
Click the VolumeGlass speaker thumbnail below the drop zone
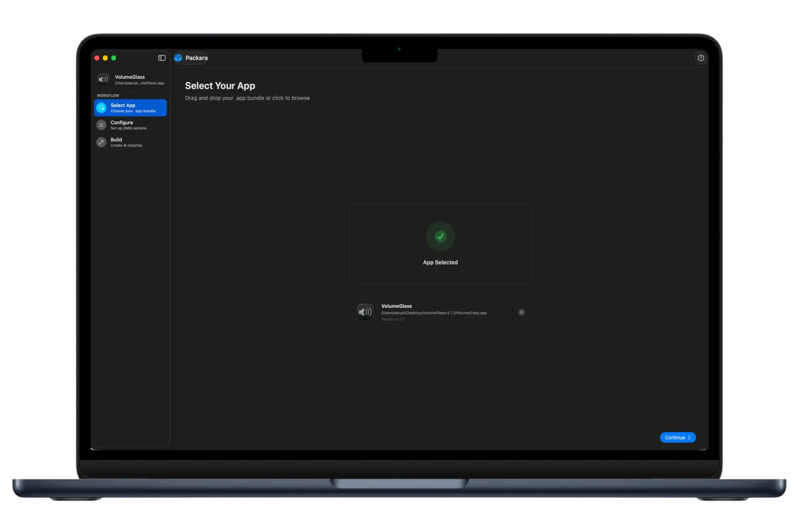coord(365,312)
